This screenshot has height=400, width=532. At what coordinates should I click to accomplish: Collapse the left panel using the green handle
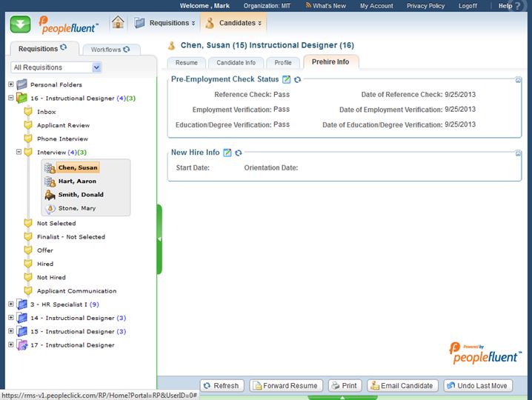coord(159,239)
